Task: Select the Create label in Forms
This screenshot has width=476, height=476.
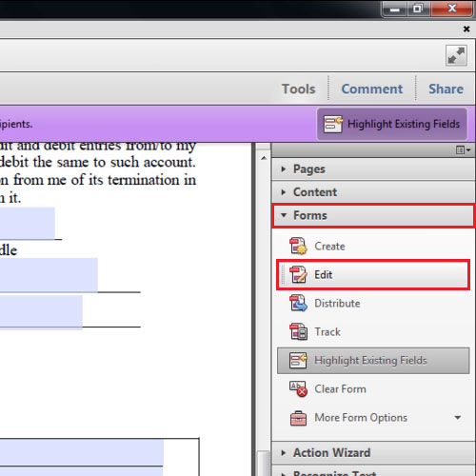Action: coord(329,247)
